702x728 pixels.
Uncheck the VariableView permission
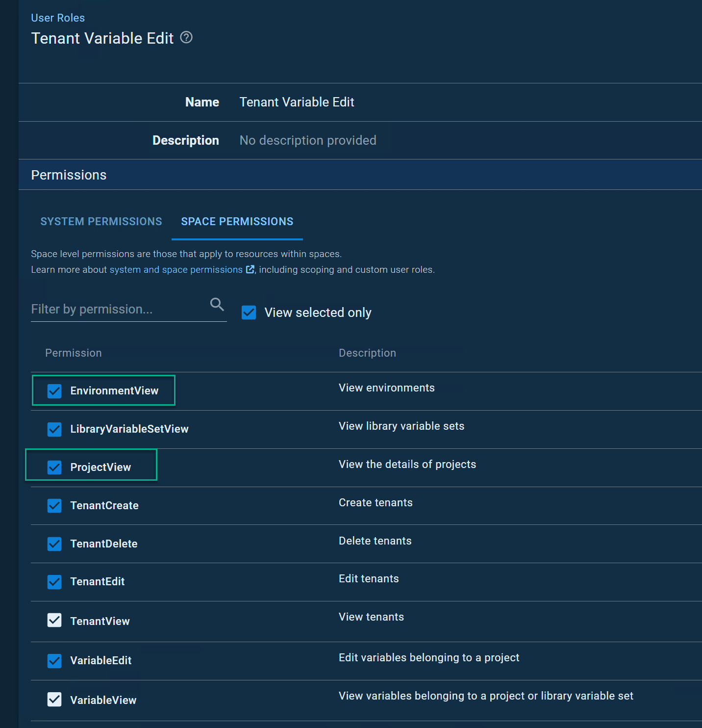[x=54, y=700]
